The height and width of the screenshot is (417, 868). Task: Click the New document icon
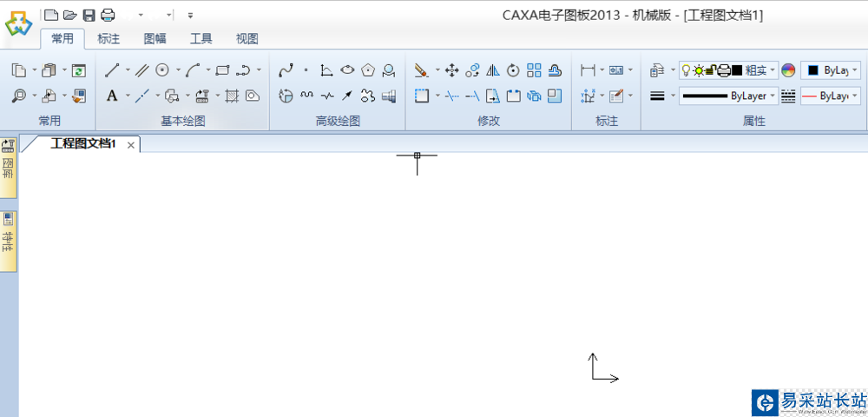[51, 15]
